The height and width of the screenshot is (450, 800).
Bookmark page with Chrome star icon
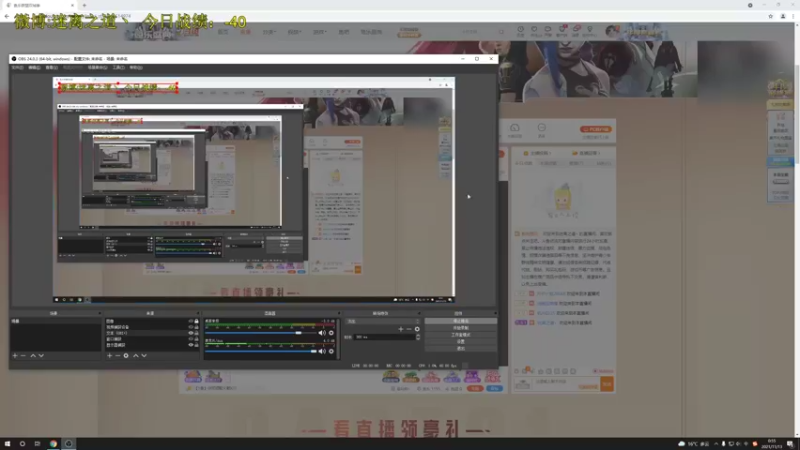(x=770, y=16)
